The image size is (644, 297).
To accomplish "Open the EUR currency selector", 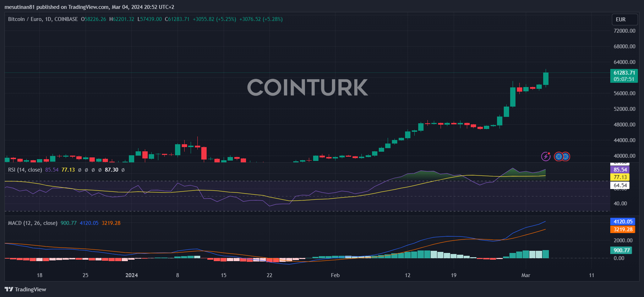I will (624, 20).
